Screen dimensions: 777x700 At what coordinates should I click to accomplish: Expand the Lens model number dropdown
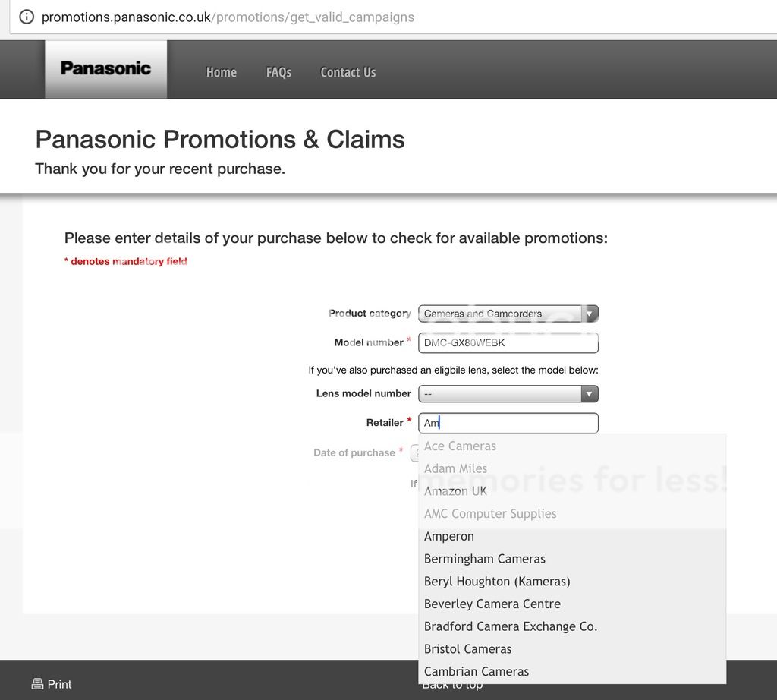coord(508,394)
